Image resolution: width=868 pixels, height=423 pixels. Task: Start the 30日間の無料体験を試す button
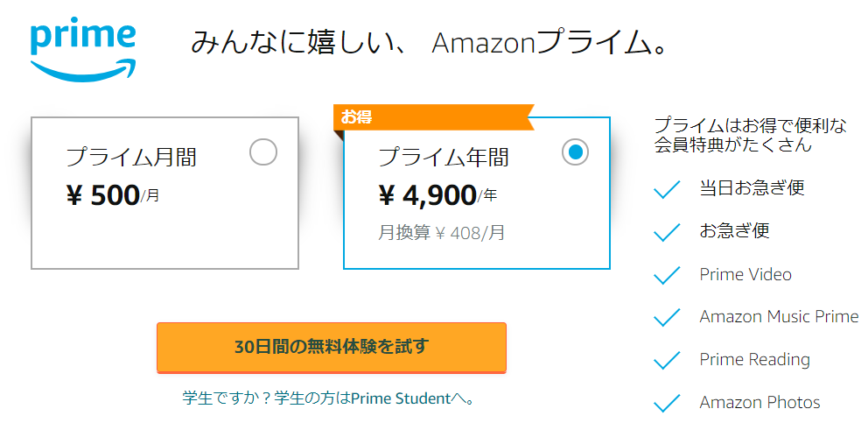point(332,347)
